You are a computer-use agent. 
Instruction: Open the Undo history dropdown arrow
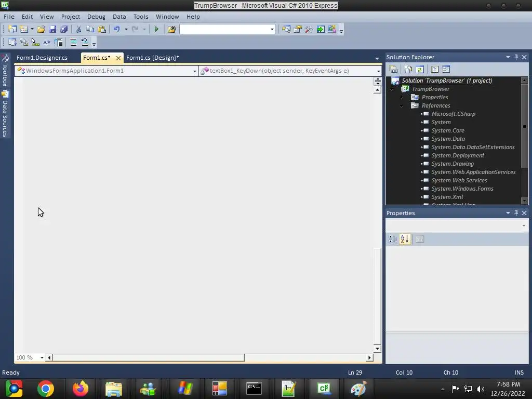(126, 29)
